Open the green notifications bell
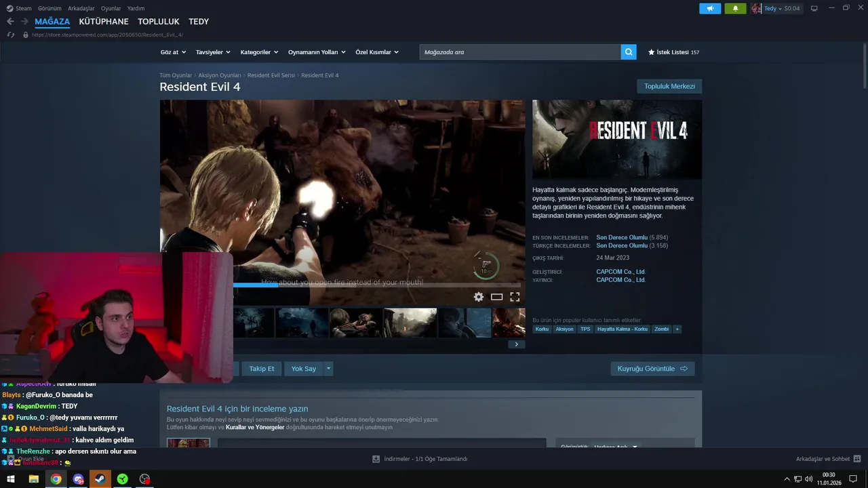 point(735,8)
